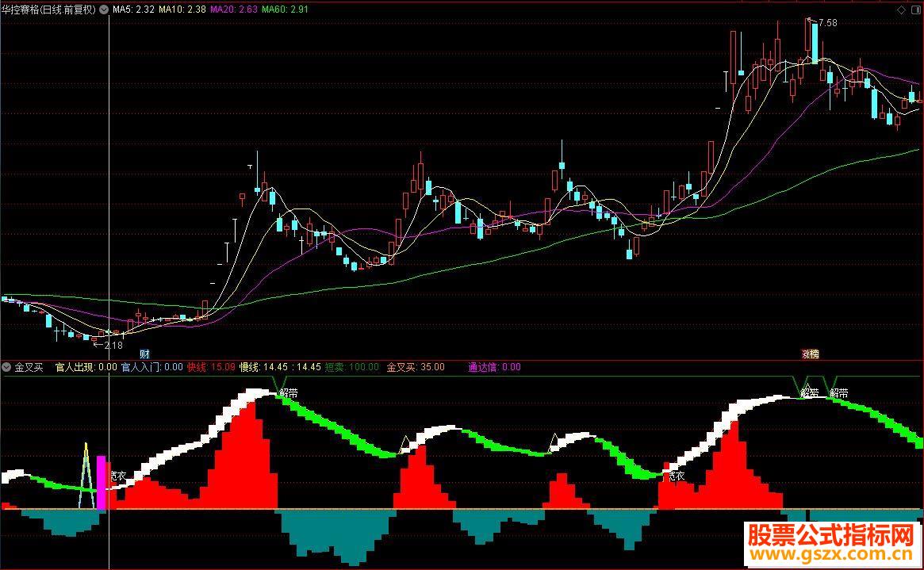Expand the 金叉买 indicator dropdown arrow
Viewport: 924px width, 570px height.
pos(6,367)
